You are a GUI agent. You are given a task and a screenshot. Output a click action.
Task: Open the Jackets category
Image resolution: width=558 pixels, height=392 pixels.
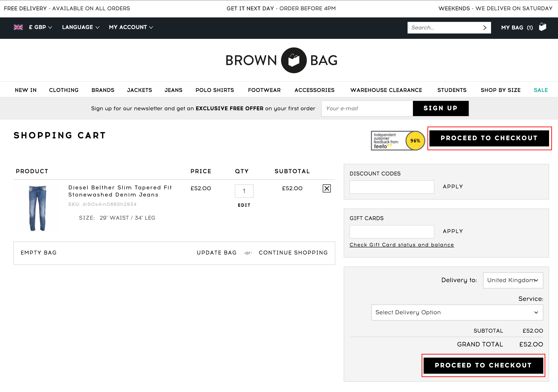139,90
